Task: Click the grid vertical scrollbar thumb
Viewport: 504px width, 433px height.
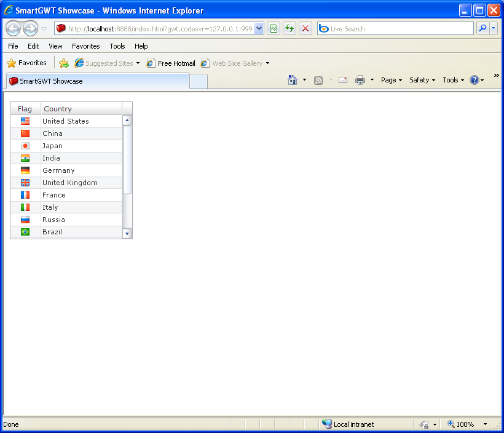Action: 127,160
